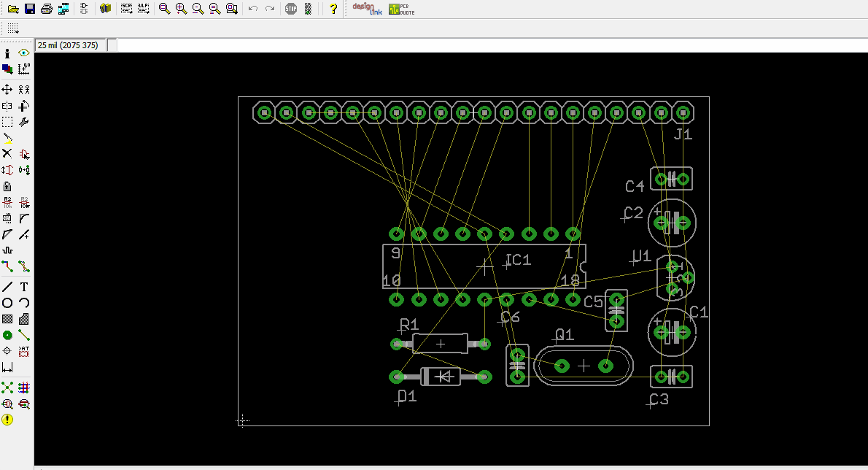
Task: Request a PCB Quote
Action: [402, 9]
